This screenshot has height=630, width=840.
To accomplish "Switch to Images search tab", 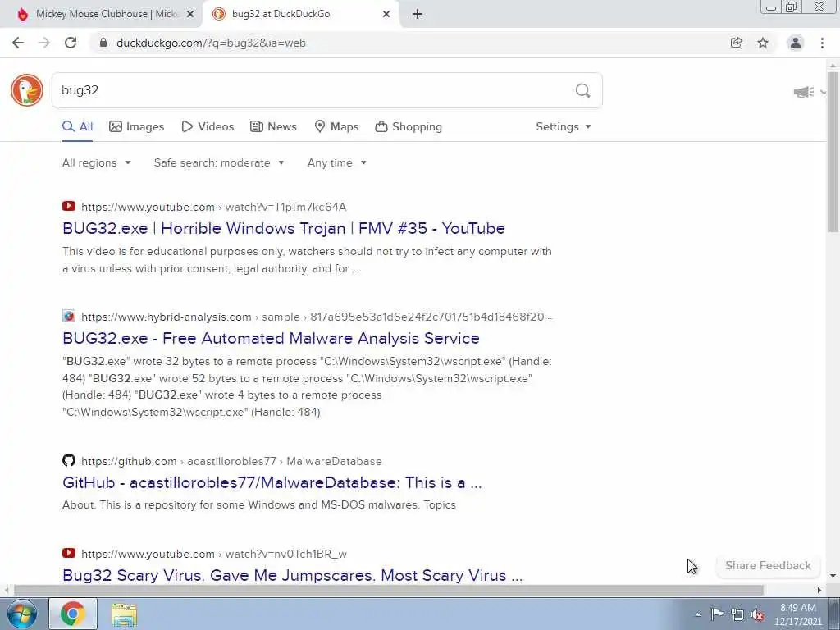I will pyautogui.click(x=137, y=127).
